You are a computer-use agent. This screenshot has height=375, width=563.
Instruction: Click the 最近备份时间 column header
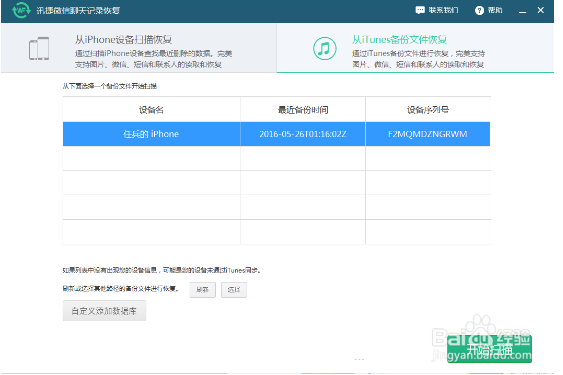pyautogui.click(x=303, y=110)
